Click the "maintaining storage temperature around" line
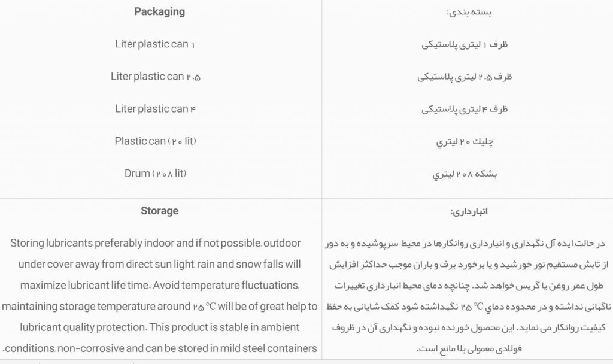Screen dimensions: 613x364 point(159,307)
